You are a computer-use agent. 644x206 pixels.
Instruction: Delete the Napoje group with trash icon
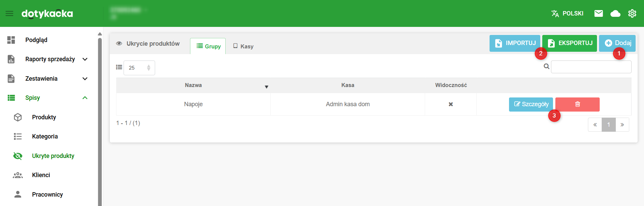tap(577, 104)
